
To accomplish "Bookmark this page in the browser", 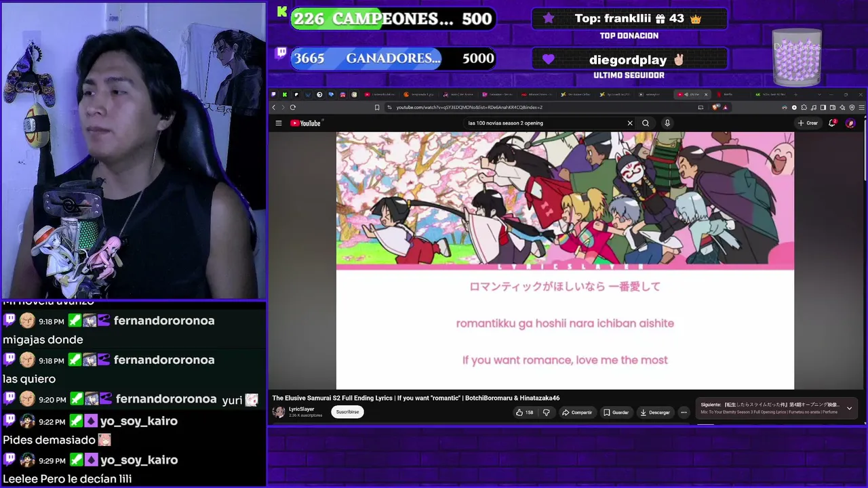I will click(x=377, y=107).
